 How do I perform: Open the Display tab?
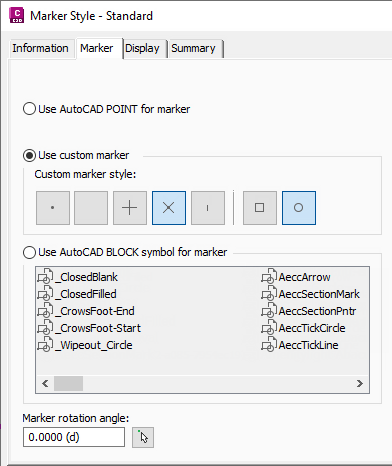[143, 48]
